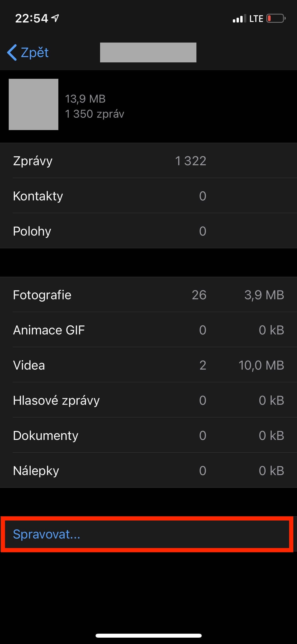Tap the home indicator bar

pos(149,636)
